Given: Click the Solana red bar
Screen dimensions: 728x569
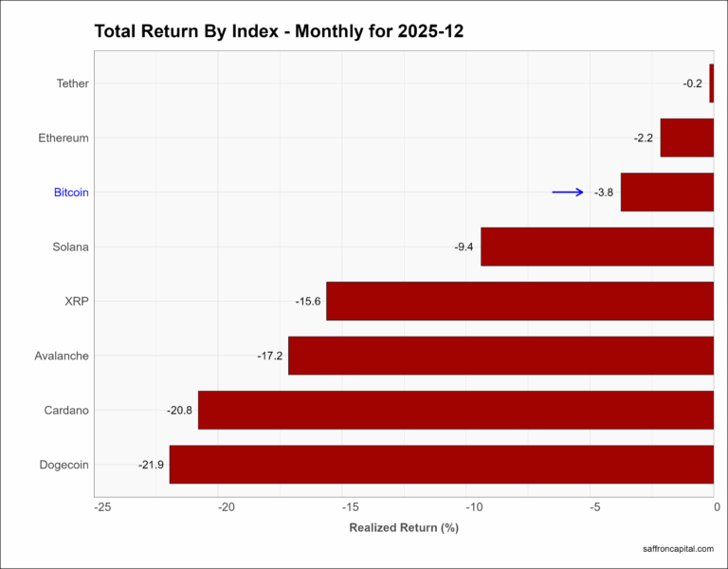Looking at the screenshot, I should click(597, 247).
